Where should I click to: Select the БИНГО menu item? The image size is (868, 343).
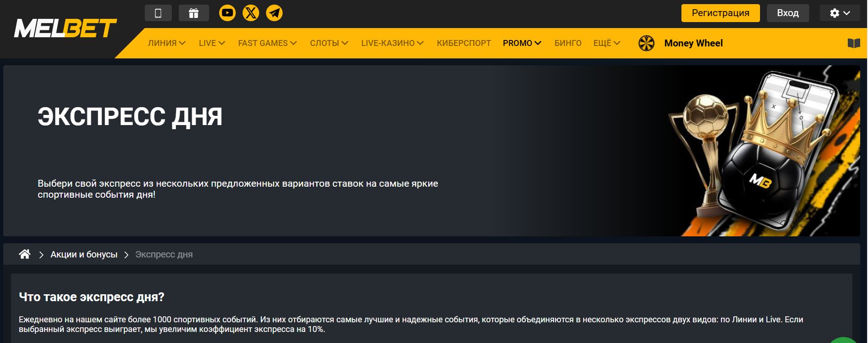[x=567, y=43]
